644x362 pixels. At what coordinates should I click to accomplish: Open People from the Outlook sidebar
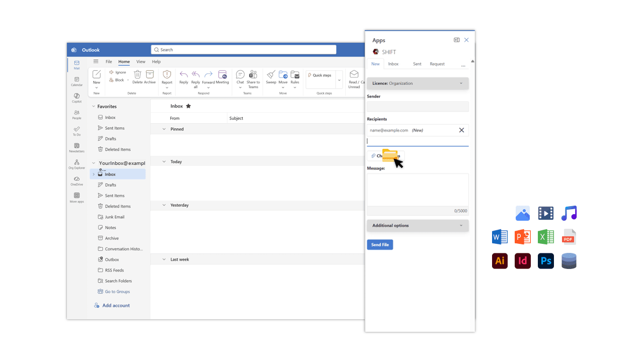click(x=76, y=115)
